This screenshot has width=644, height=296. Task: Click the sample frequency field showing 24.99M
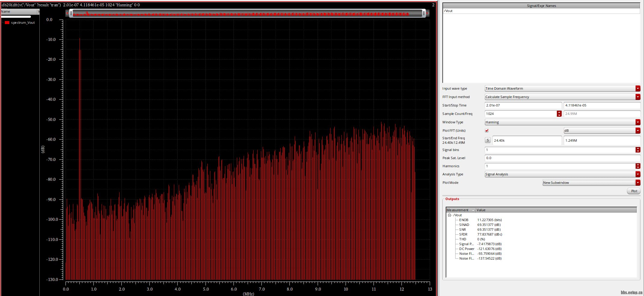coord(602,114)
